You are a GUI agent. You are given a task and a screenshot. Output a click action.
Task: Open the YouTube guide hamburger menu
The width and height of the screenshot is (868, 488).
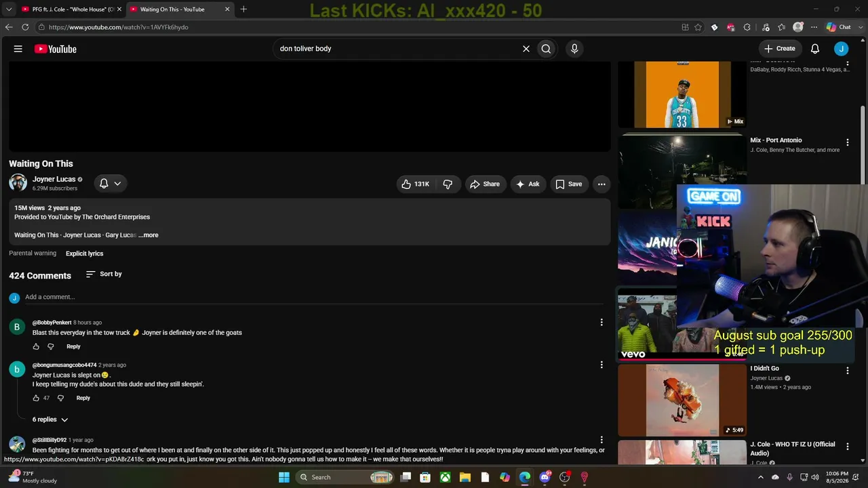point(18,49)
